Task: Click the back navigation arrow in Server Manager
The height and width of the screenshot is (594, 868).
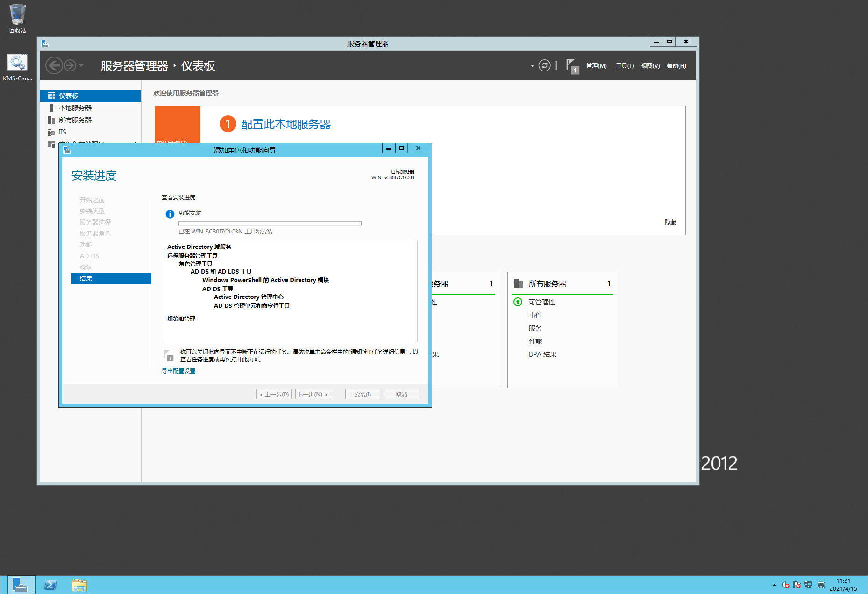Action: point(54,65)
